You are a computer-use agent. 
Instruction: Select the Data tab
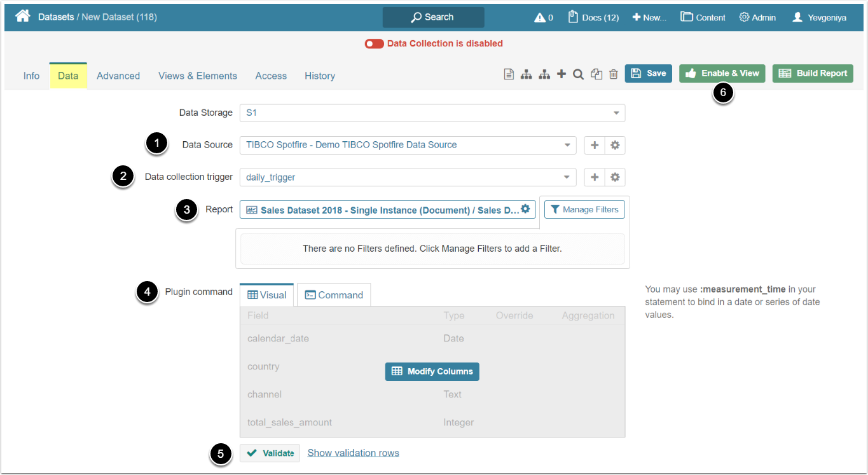68,76
